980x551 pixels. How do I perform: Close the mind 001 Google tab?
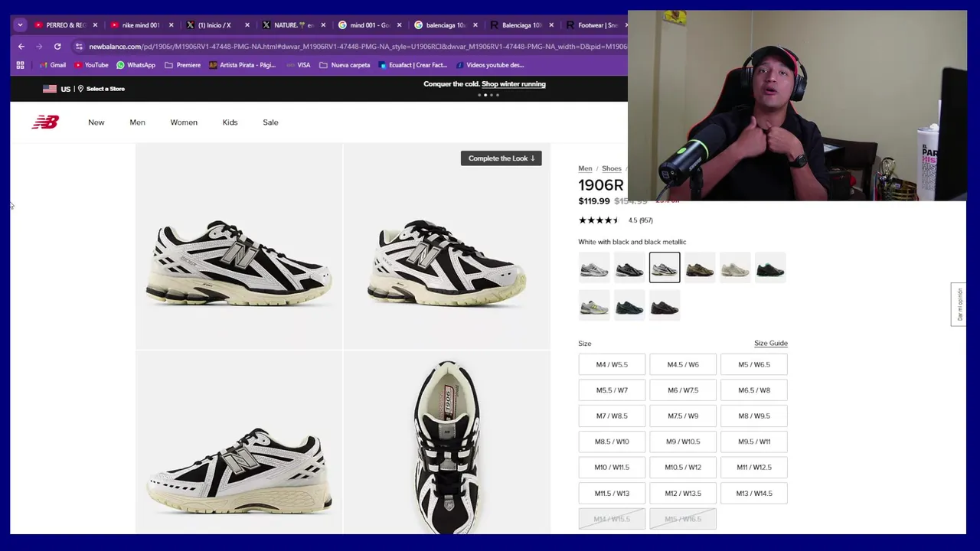(x=399, y=25)
